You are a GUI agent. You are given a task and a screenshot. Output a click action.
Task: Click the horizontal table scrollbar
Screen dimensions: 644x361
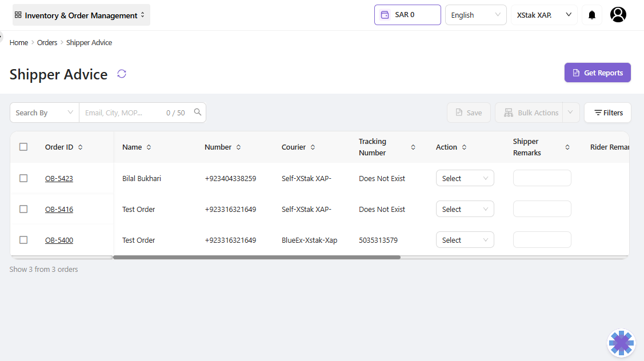[x=257, y=258]
